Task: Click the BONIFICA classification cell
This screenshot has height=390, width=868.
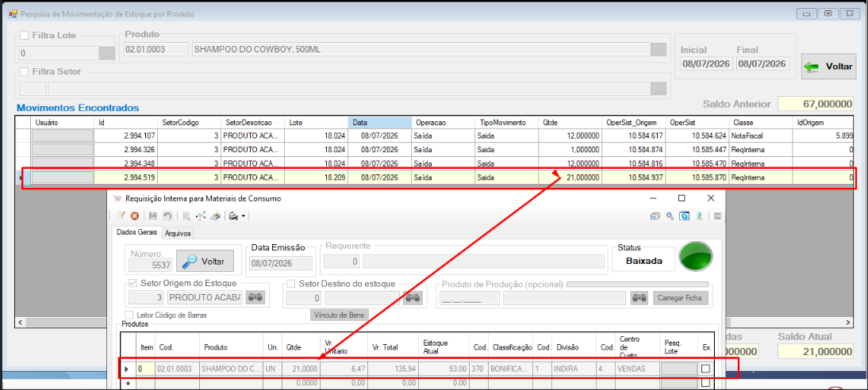Action: (511, 369)
